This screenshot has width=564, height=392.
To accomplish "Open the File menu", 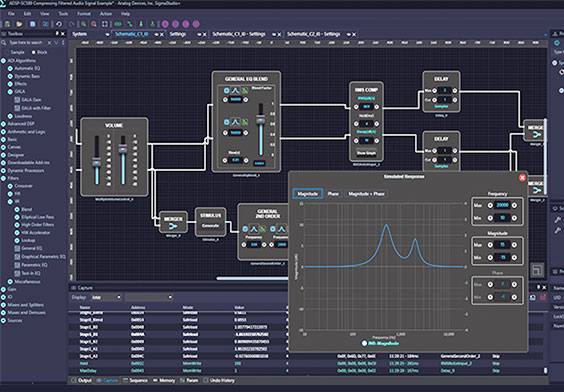I will click(x=12, y=14).
